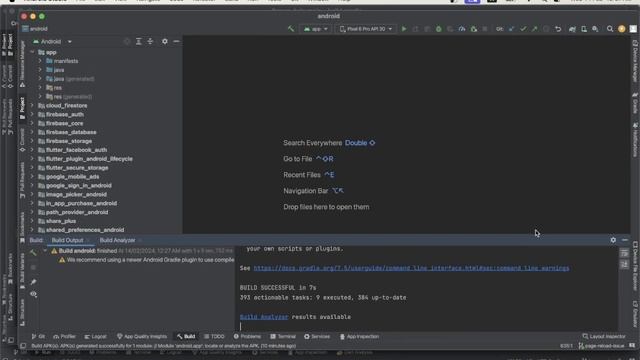Open the SDK Manager toolbar icon
Viewport: 640px width, 360px height.
click(596, 29)
